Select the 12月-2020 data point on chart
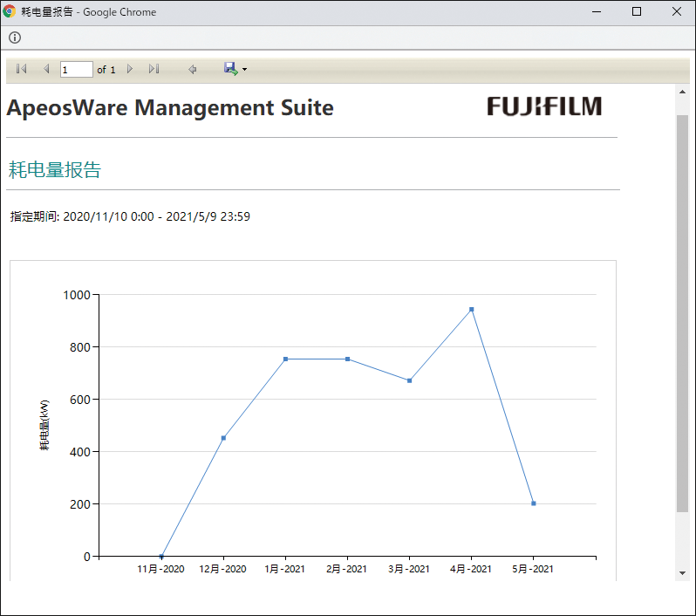696x616 pixels. pyautogui.click(x=223, y=438)
